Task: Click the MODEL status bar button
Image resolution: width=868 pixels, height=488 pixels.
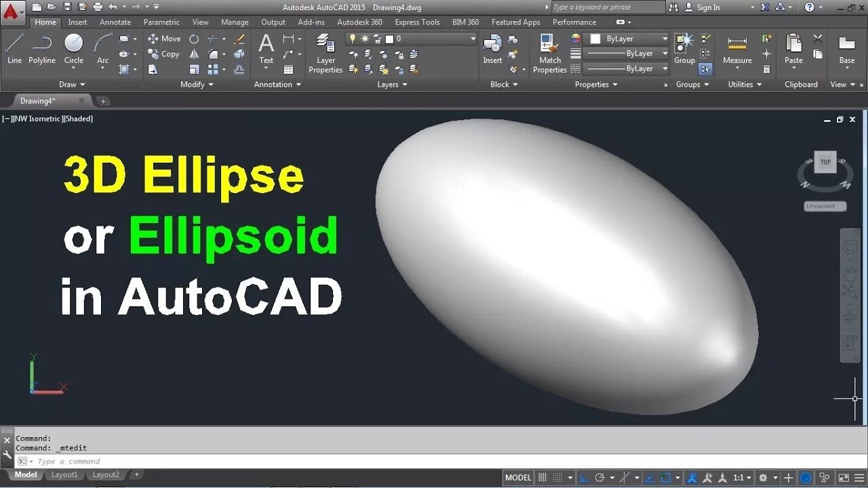Action: [x=518, y=477]
